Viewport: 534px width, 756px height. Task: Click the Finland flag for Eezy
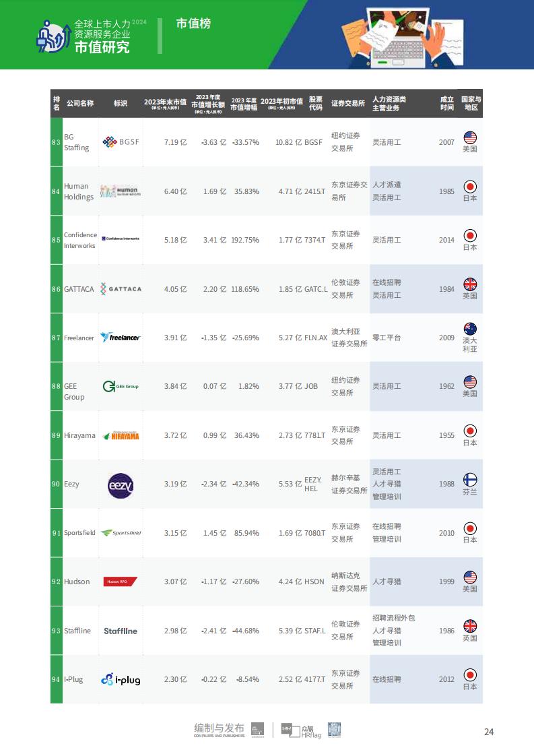470,480
